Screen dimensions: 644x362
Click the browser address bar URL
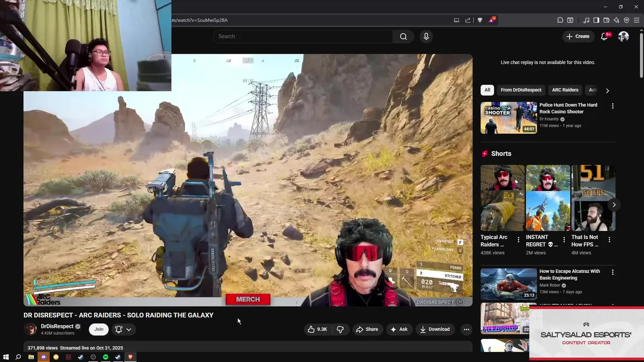200,20
